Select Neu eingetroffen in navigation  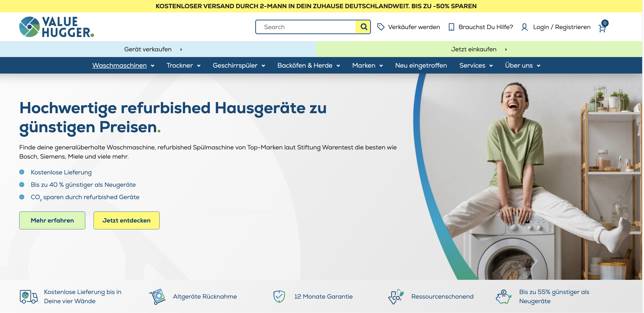pyautogui.click(x=421, y=65)
